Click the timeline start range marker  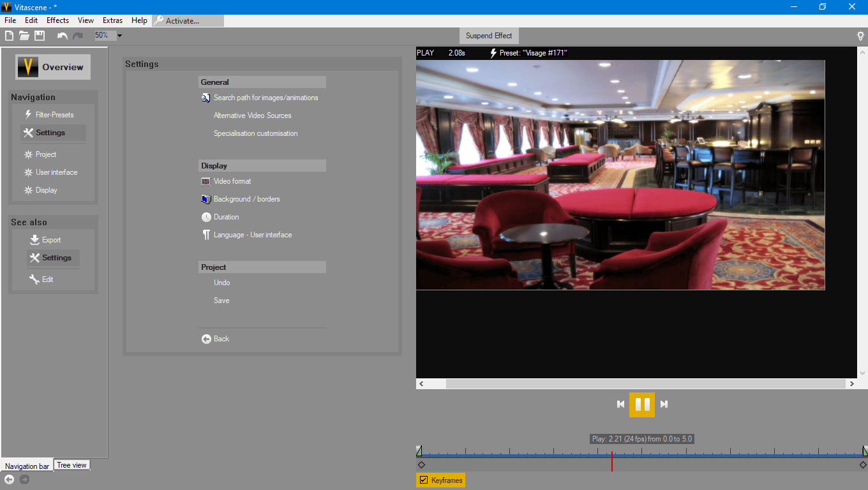(419, 452)
